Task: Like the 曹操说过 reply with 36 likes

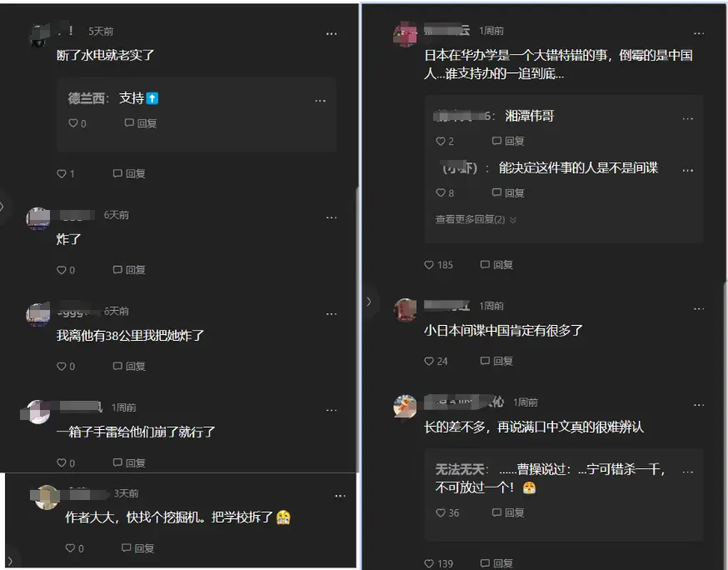Action: coord(447,512)
